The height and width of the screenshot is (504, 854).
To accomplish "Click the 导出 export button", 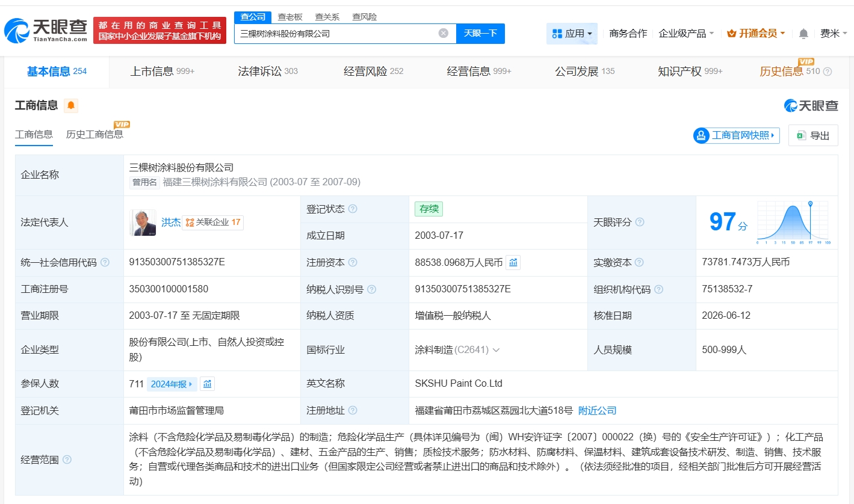I will point(813,135).
